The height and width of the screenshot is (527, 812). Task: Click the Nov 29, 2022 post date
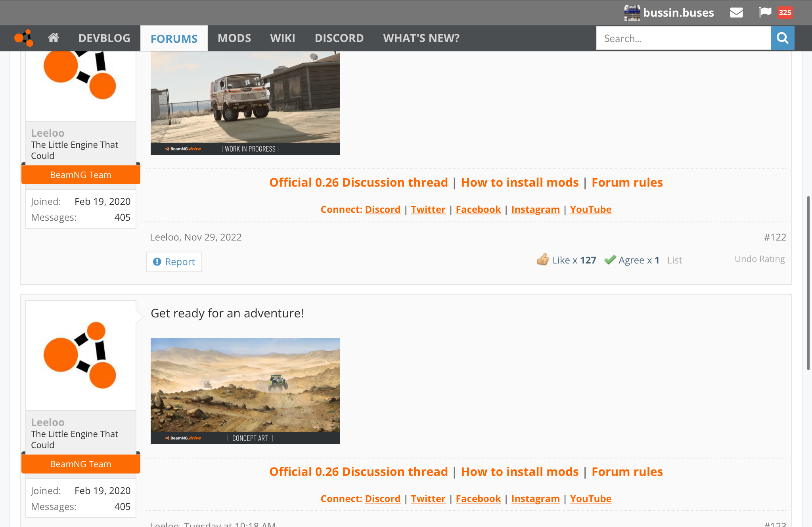(x=213, y=237)
